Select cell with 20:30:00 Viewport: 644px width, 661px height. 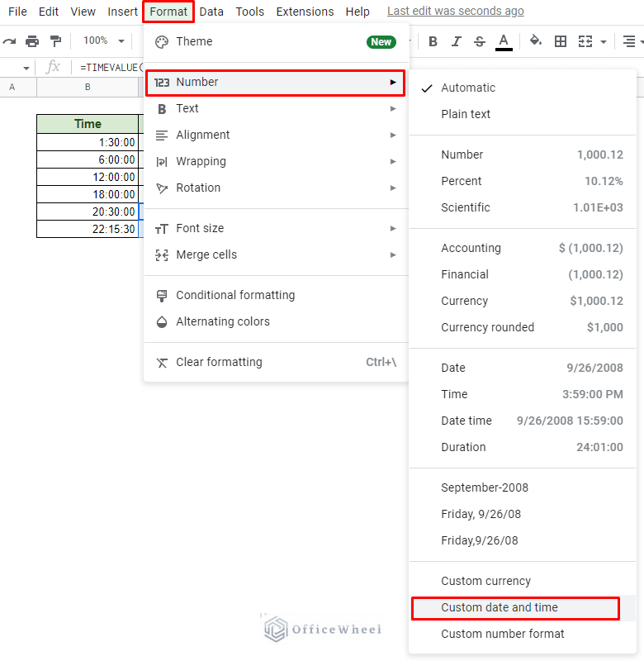point(88,212)
